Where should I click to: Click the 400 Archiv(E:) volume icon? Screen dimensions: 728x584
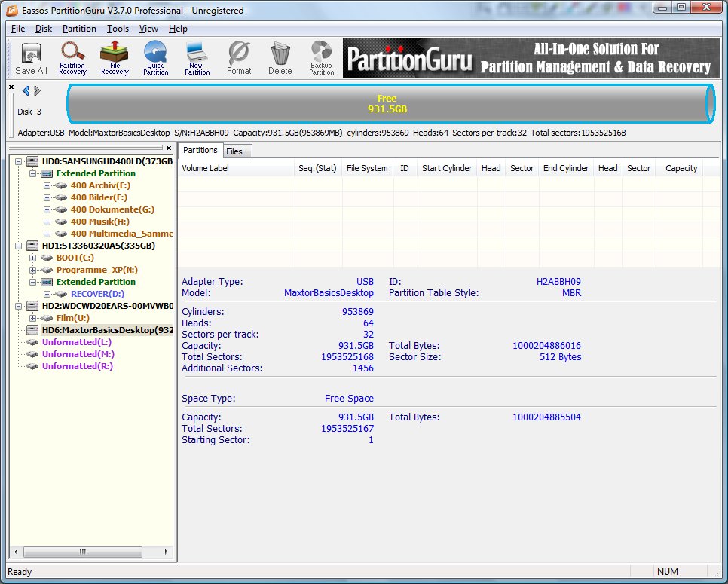coord(61,185)
